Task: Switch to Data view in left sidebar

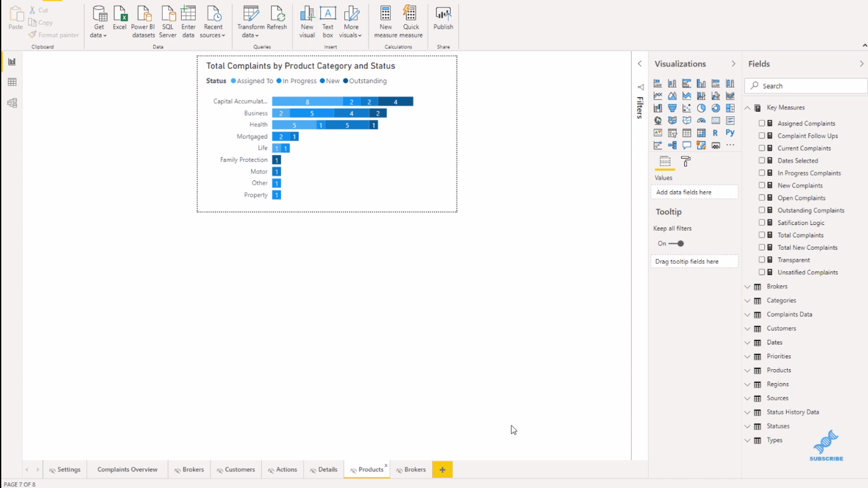Action: click(x=12, y=82)
